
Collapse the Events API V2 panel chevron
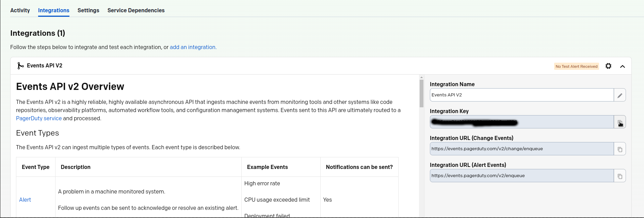[623, 66]
